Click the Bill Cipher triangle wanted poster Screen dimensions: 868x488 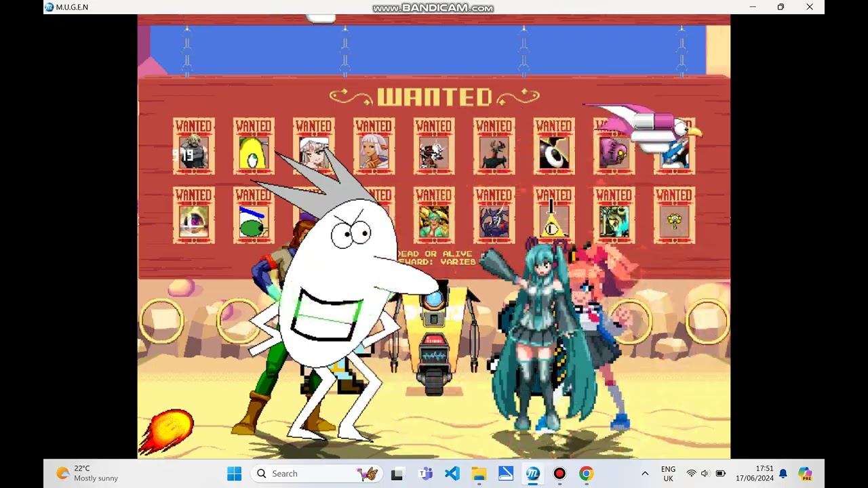pyautogui.click(x=554, y=215)
